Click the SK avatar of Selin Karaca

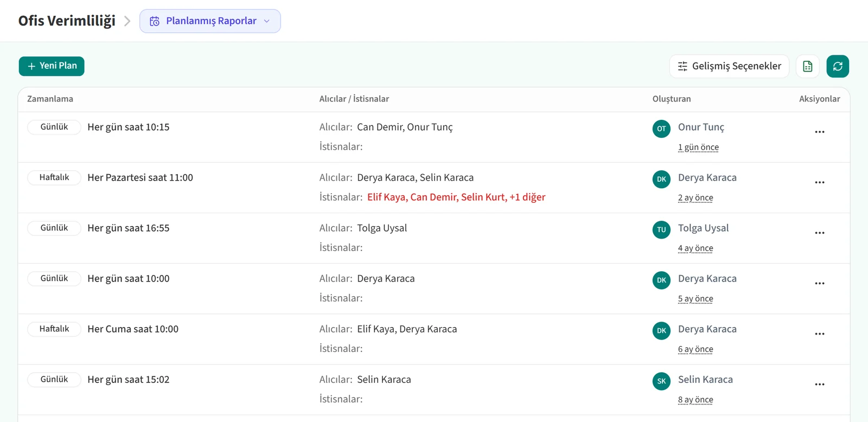pos(661,381)
